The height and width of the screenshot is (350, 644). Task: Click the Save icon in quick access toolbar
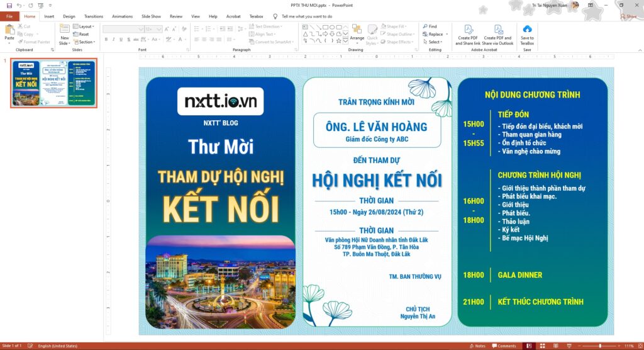point(9,5)
